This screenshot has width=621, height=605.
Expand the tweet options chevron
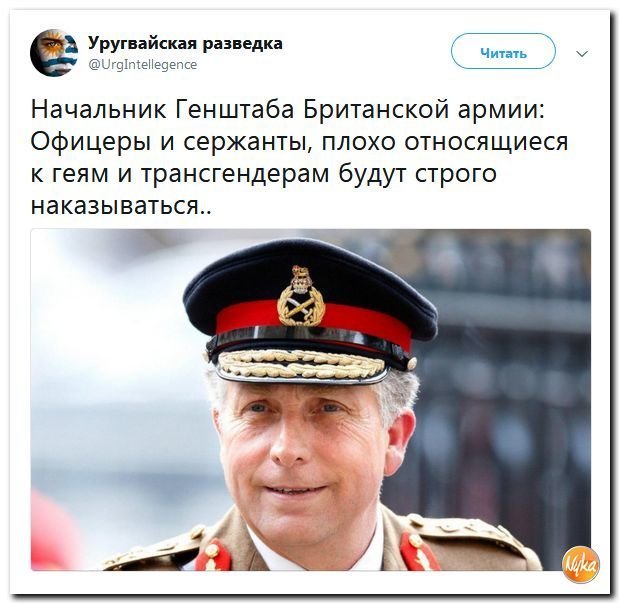(582, 53)
